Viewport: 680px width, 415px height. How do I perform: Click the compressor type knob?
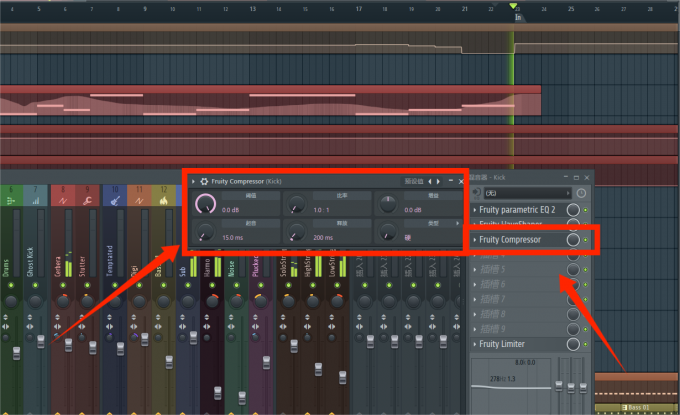tap(388, 232)
